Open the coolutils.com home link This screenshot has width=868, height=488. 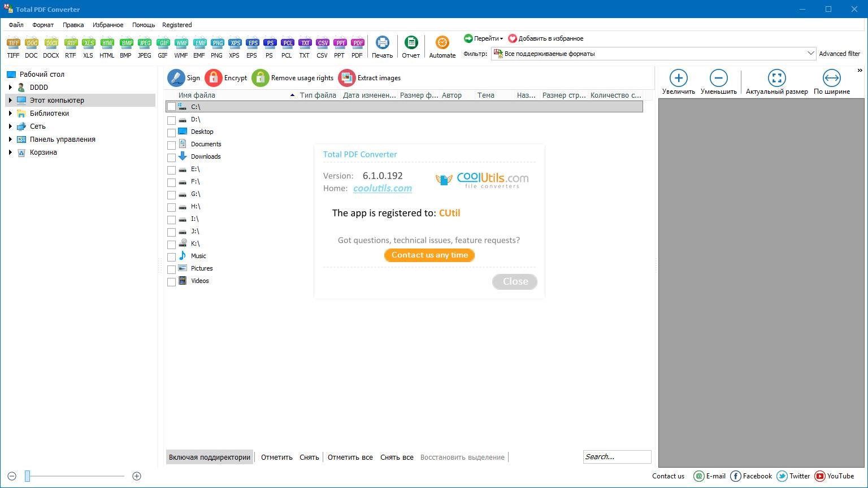coord(383,189)
